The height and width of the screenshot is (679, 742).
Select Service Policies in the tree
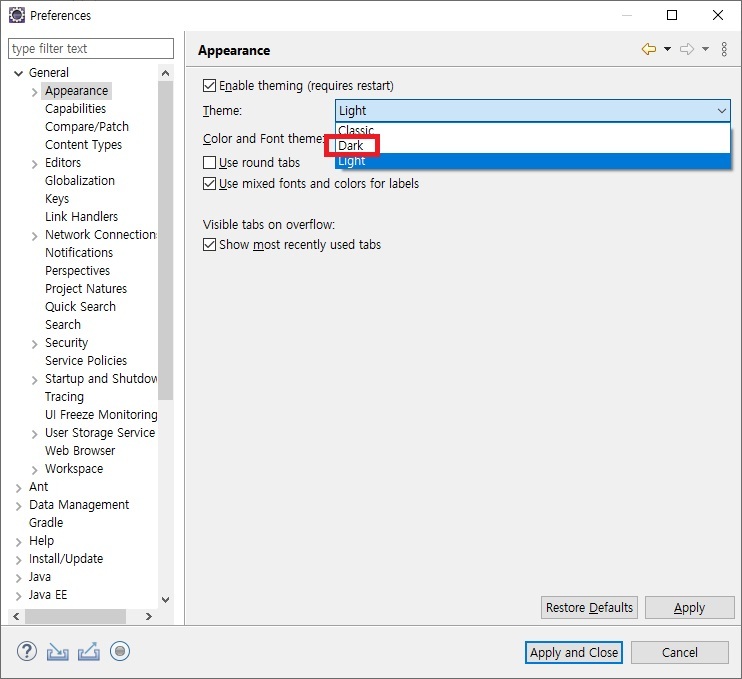86,361
